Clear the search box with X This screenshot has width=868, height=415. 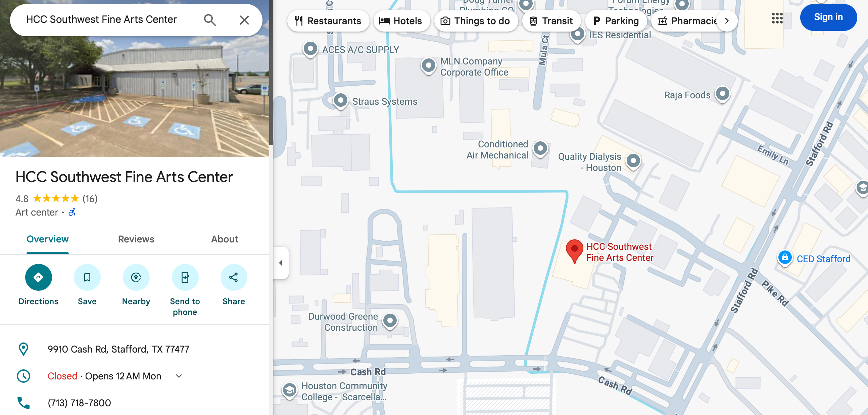click(x=244, y=20)
